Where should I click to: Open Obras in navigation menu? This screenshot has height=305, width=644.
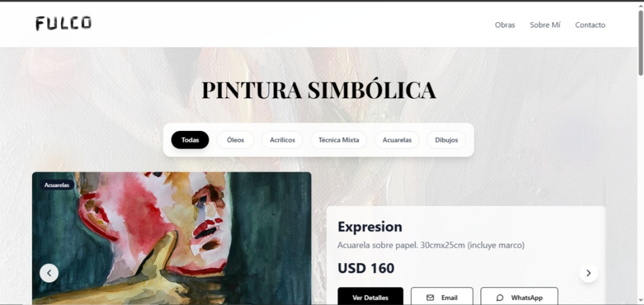pos(505,25)
